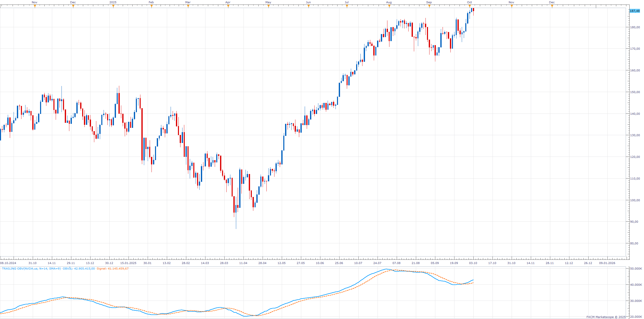Click the 160,00 price axis label
The width and height of the screenshot is (644, 319).
(635, 70)
